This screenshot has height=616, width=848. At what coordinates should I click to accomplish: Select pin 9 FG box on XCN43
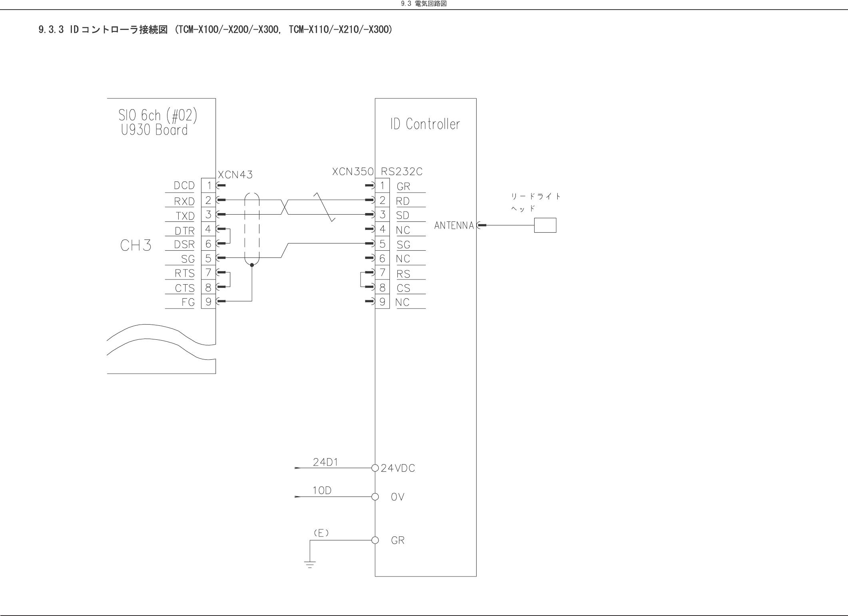pos(208,301)
